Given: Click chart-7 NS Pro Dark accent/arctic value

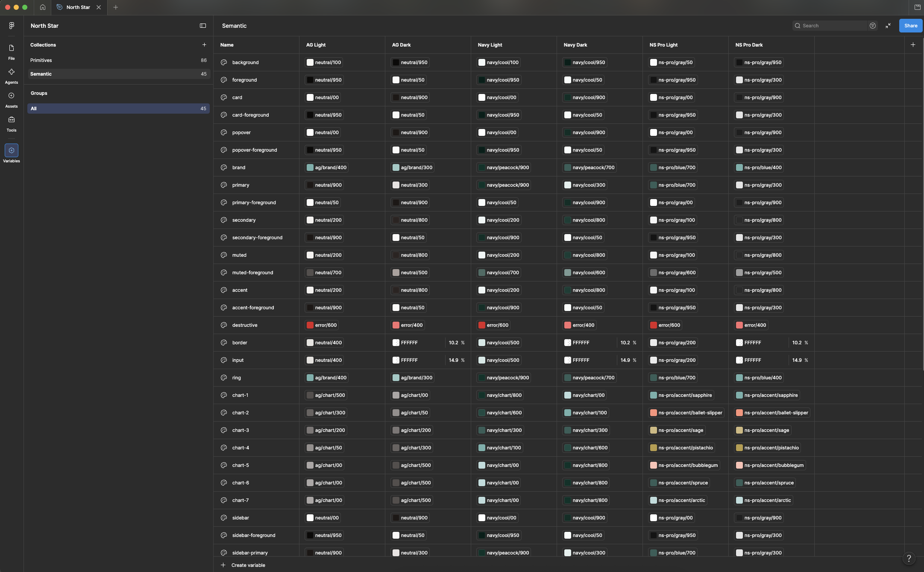Looking at the screenshot, I should [x=764, y=500].
